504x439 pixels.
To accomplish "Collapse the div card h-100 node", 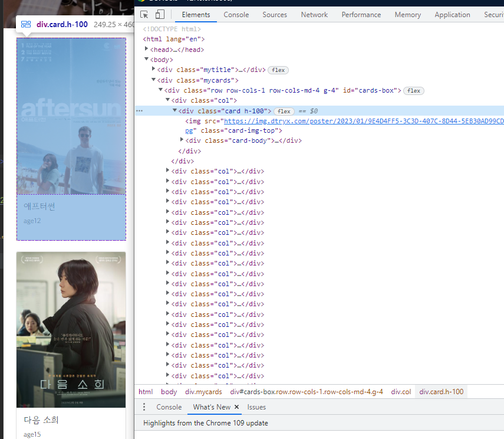I will tap(175, 110).
